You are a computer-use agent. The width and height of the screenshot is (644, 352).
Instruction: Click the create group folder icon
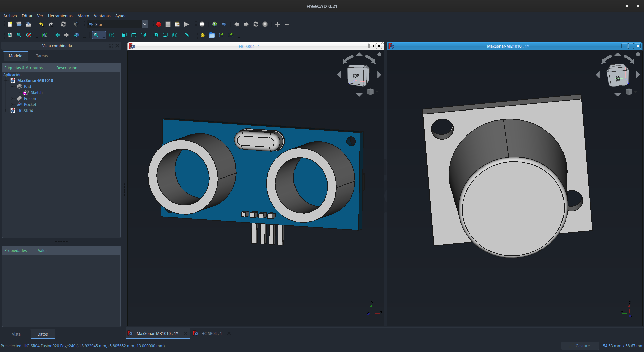click(x=212, y=35)
